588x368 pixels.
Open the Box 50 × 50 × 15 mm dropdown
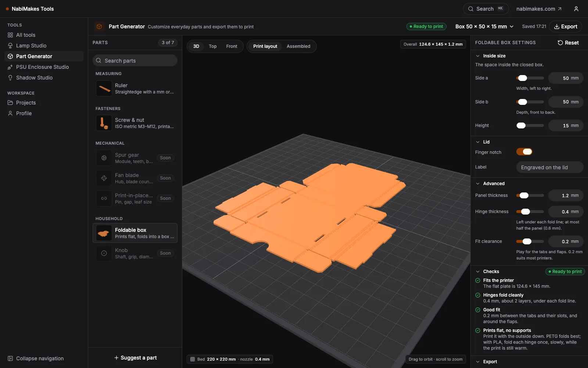click(484, 26)
